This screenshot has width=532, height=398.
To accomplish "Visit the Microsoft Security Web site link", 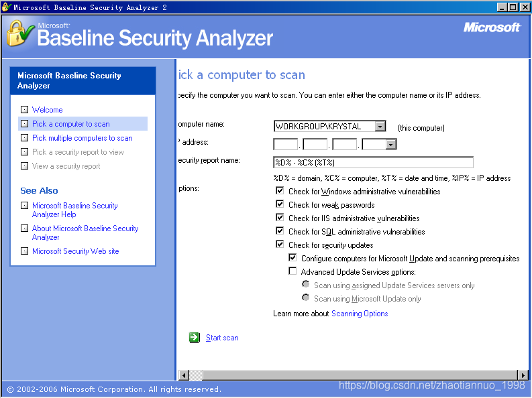I will click(76, 251).
